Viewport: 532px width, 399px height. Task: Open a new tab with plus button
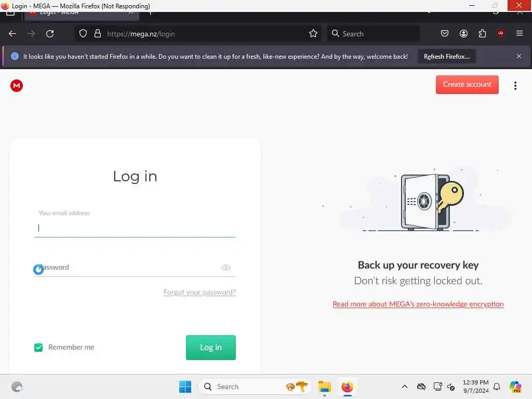pyautogui.click(x=150, y=13)
